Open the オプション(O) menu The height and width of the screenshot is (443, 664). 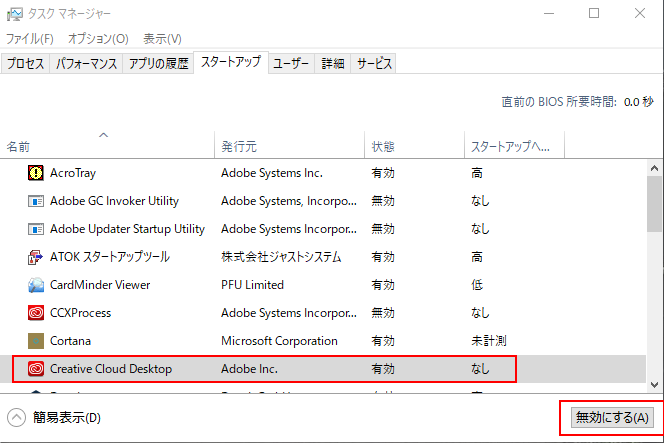point(98,38)
